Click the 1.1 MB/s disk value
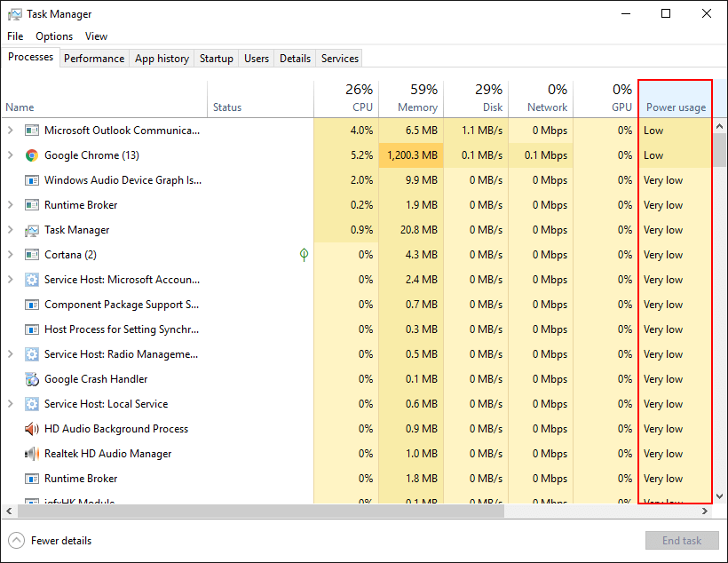Viewport: 728px width, 563px height. click(x=482, y=131)
